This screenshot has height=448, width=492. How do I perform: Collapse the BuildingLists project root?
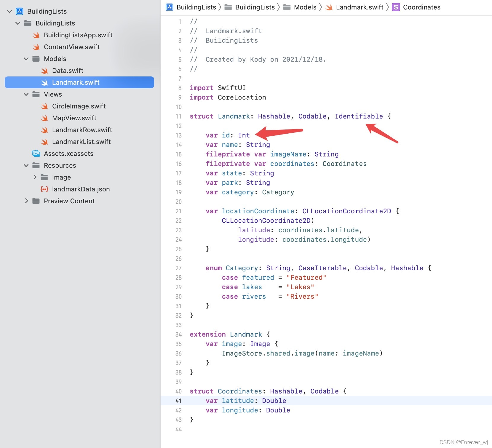point(9,11)
